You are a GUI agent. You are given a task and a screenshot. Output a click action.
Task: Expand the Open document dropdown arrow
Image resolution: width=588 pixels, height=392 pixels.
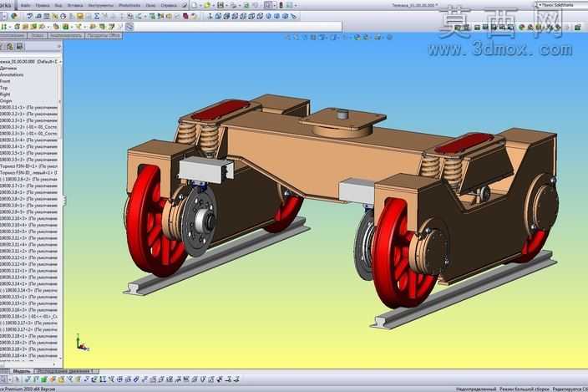[213, 6]
